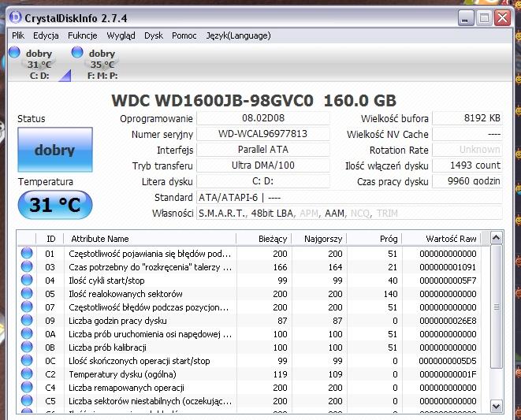Click the Rotation Rate Unknown field
Viewport: 521px width, 420px height.
pos(467,150)
